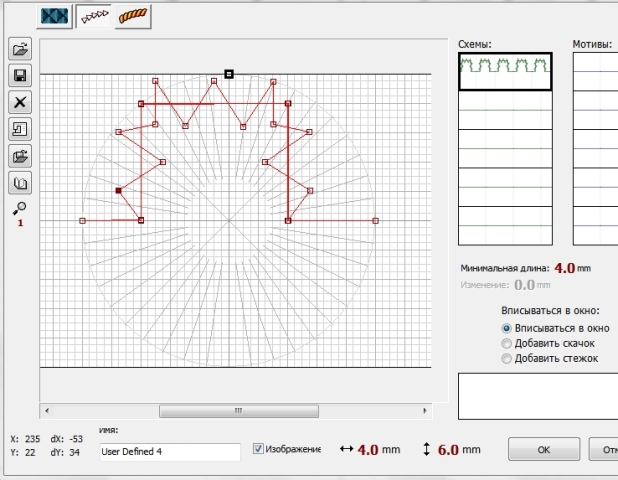Select 'Вписываться в окно' radio option
Screen dimensions: 618x480
click(x=507, y=328)
